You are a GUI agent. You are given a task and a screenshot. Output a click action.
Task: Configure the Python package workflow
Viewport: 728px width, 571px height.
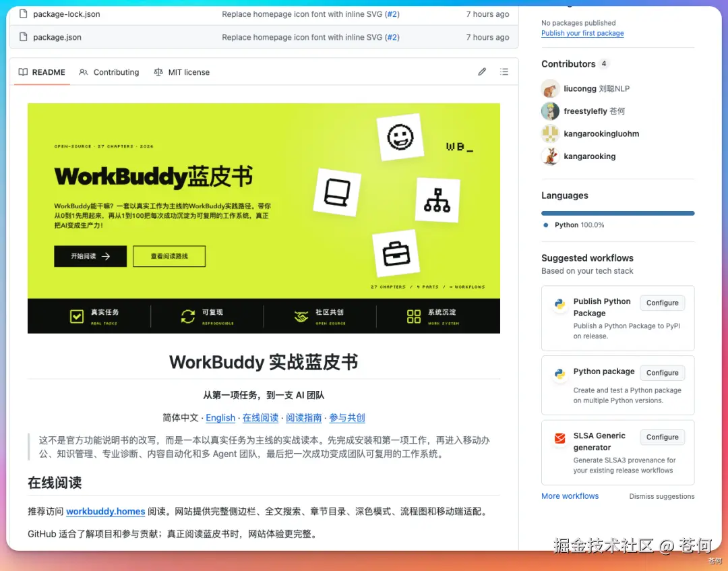[x=662, y=373]
